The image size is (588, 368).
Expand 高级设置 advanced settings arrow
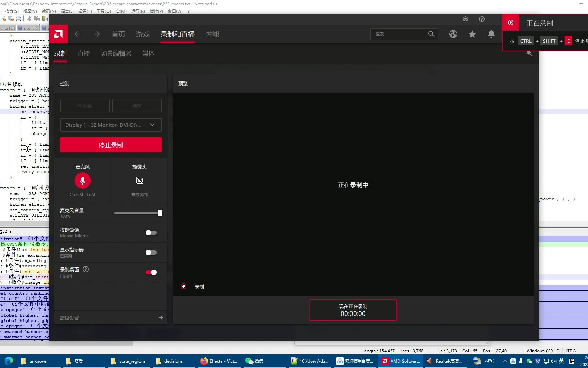click(x=161, y=318)
